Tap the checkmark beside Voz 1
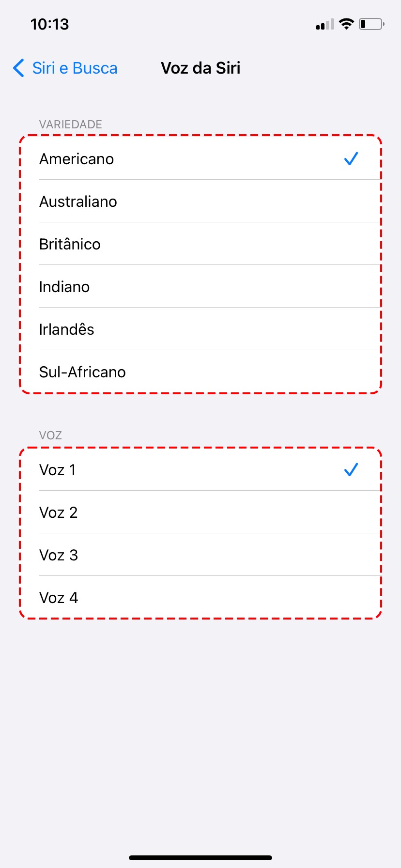This screenshot has width=401, height=868. pyautogui.click(x=351, y=469)
